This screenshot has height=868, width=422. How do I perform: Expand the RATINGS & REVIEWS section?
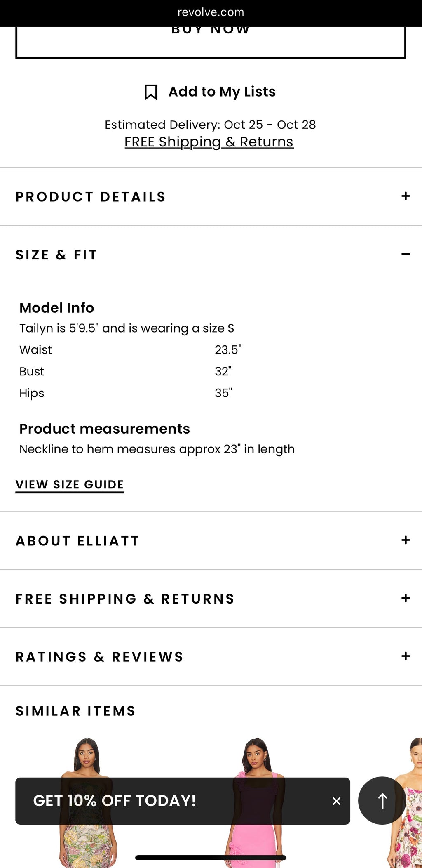(406, 656)
